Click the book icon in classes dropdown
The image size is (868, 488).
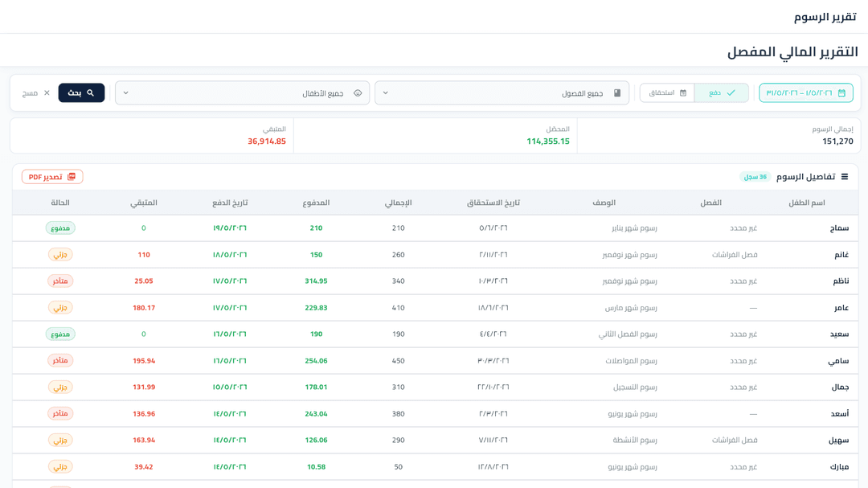[617, 93]
